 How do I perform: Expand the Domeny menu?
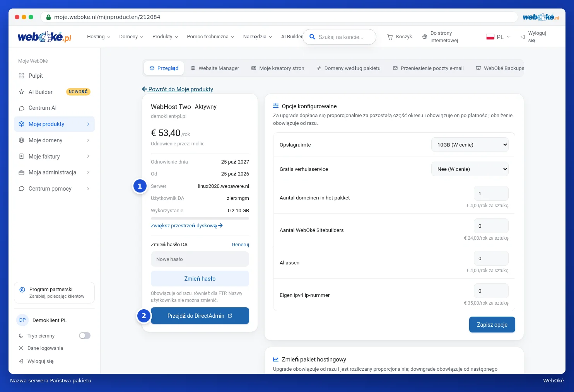[131, 37]
